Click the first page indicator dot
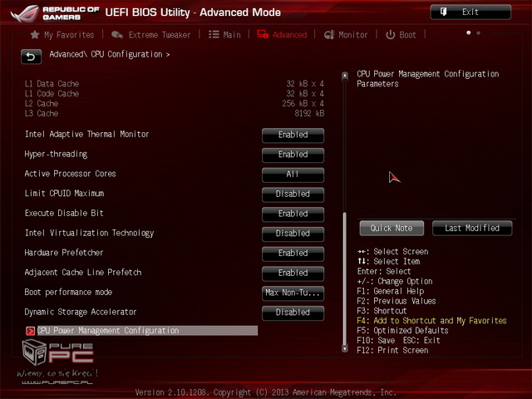Image resolution: width=532 pixels, height=399 pixels. 469,33
